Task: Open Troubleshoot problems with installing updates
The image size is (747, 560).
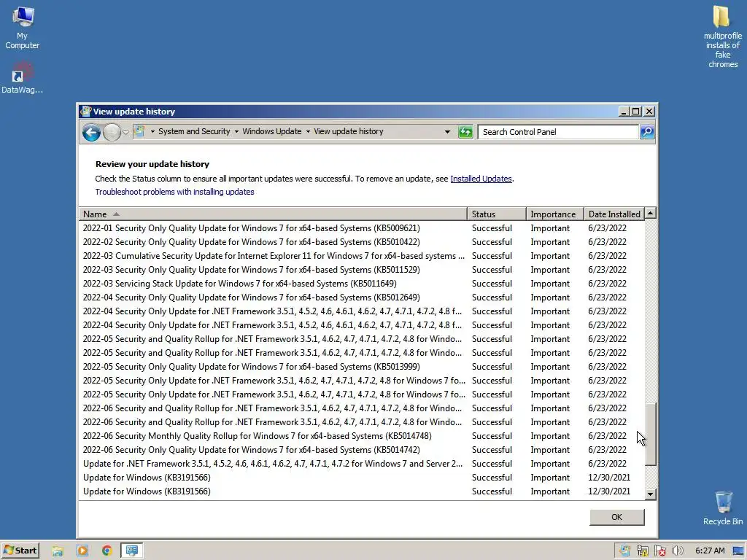Action: (174, 192)
